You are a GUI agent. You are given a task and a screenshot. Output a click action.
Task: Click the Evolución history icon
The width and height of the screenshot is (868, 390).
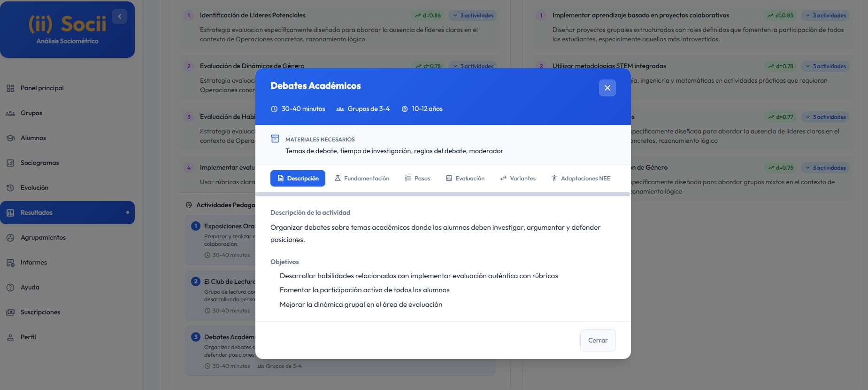click(x=10, y=188)
